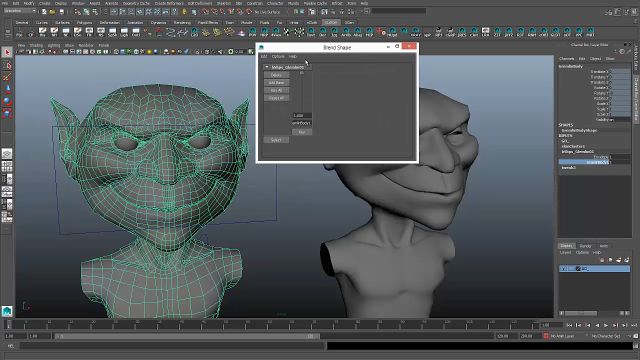Image resolution: width=640 pixels, height=360 pixels.
Task: Click Key All button in Blend Shape window
Action: tap(276, 90)
